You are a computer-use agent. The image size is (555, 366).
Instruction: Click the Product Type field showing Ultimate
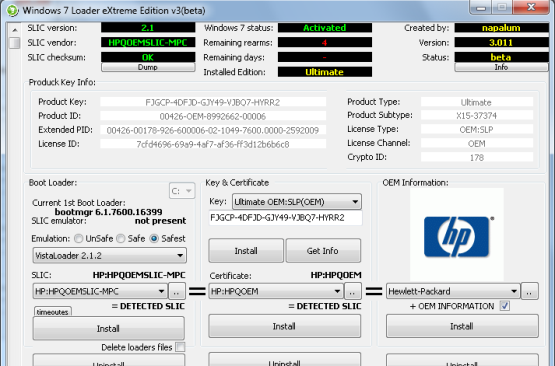[477, 102]
